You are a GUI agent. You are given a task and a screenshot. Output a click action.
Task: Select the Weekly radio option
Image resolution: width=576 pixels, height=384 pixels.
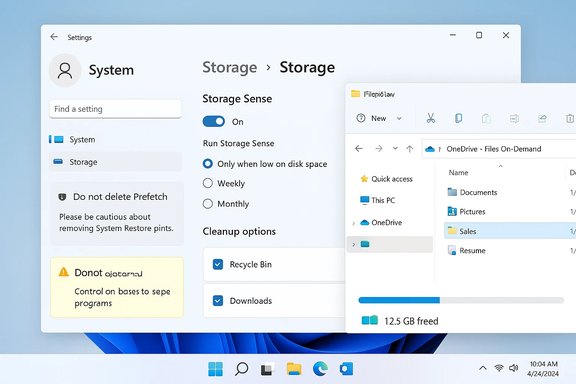208,183
